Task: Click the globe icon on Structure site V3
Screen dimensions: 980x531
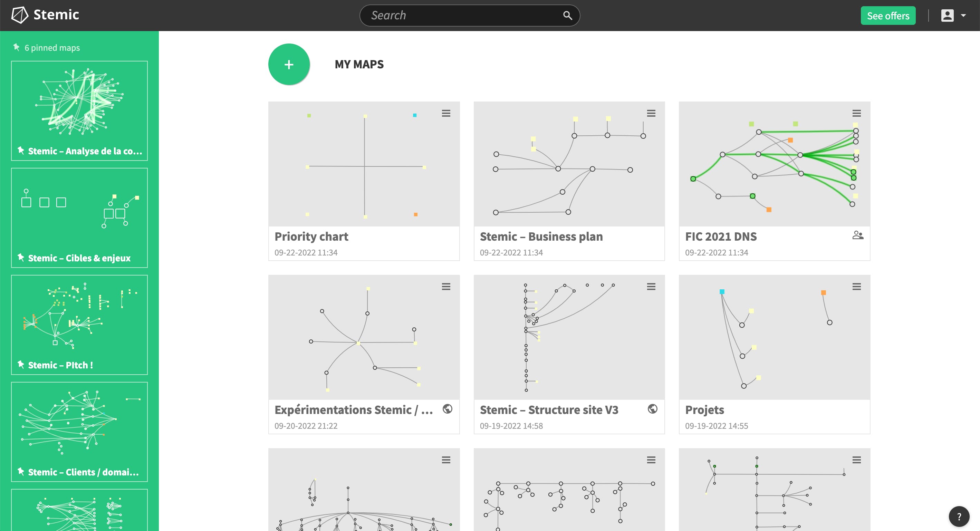Action: [652, 409]
